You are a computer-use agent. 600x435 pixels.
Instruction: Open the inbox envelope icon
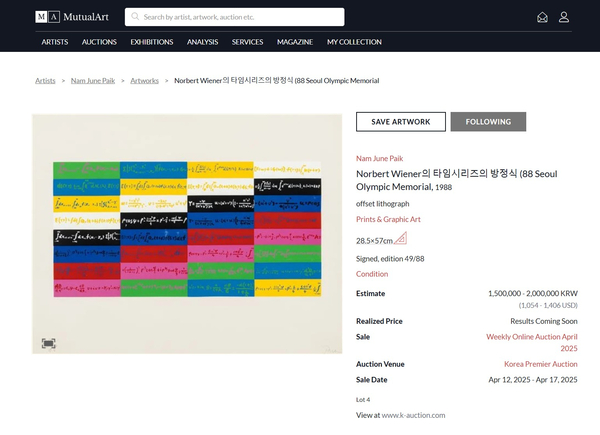[542, 17]
